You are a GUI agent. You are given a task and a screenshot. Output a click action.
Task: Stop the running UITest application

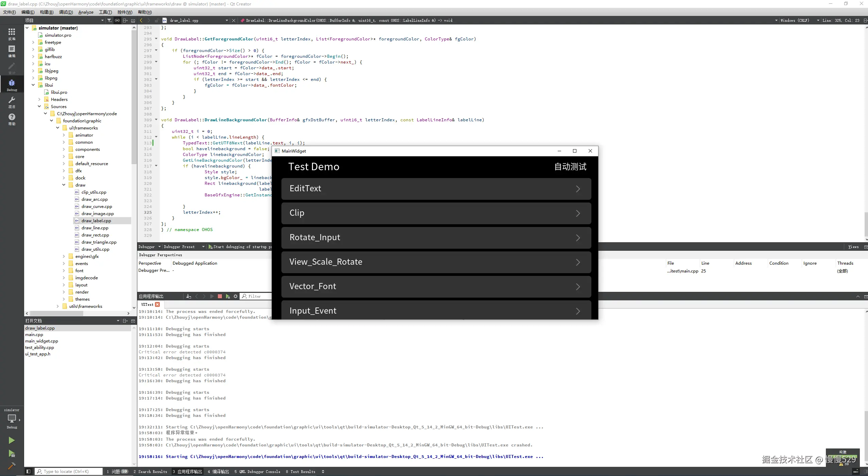(x=220, y=296)
